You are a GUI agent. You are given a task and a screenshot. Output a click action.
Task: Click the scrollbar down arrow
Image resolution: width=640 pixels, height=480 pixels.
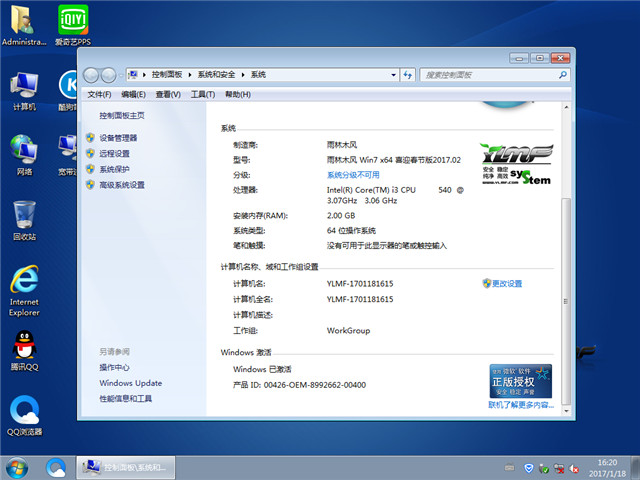566,411
